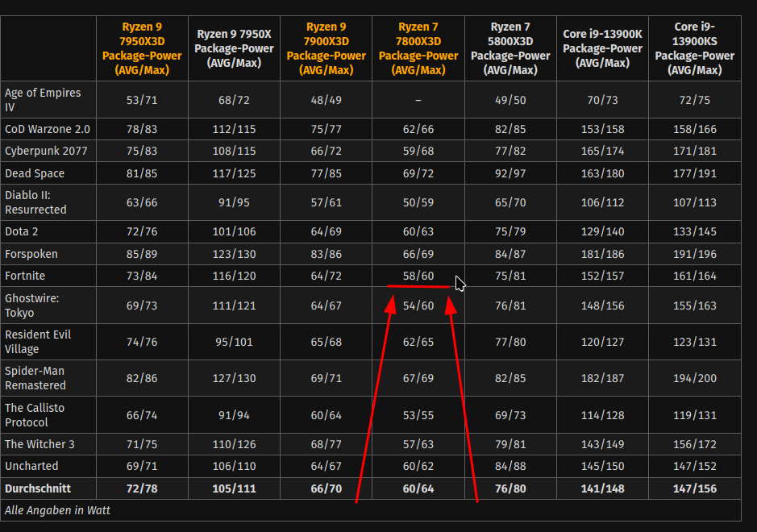Screen dimensions: 757x532
Task: Select the Dota 2 row label
Action: coord(21,231)
